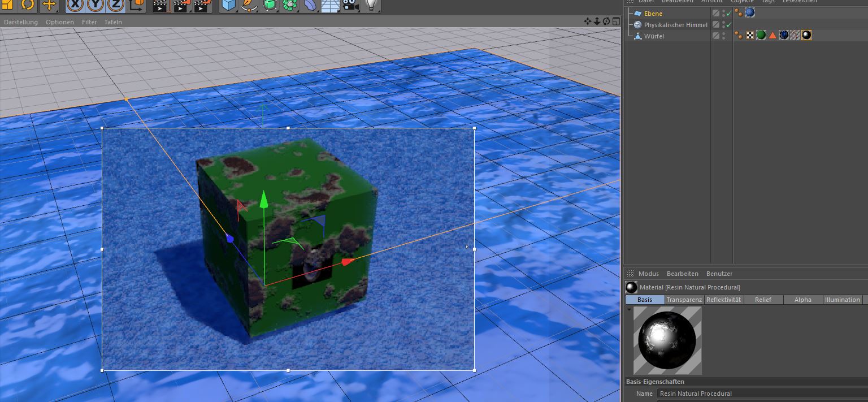Image resolution: width=868 pixels, height=402 pixels.
Task: Switch to the Basis tab
Action: coord(645,300)
